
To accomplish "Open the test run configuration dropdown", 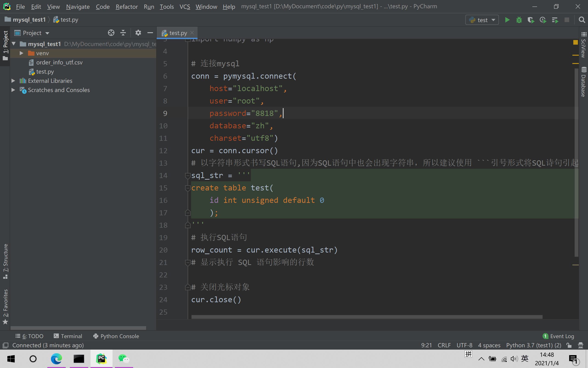I will 482,20.
